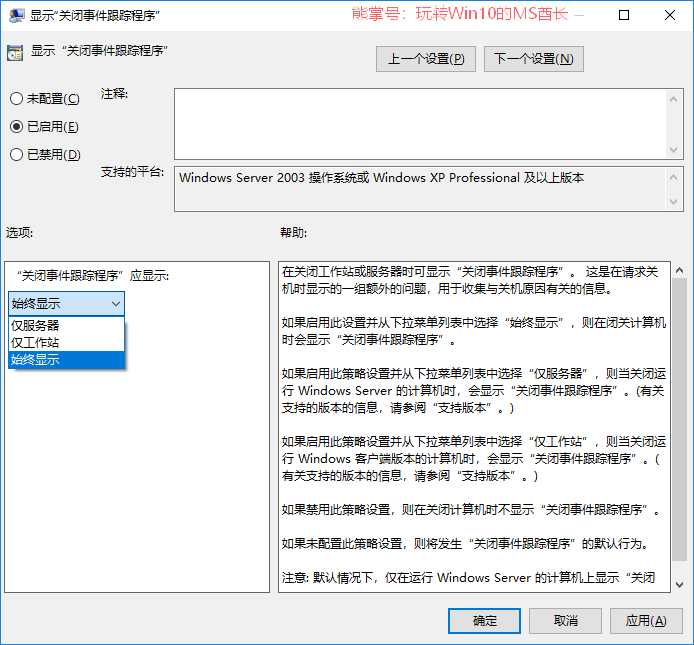Click supported platform box scroll down arrow
The width and height of the screenshot is (694, 645).
674,202
